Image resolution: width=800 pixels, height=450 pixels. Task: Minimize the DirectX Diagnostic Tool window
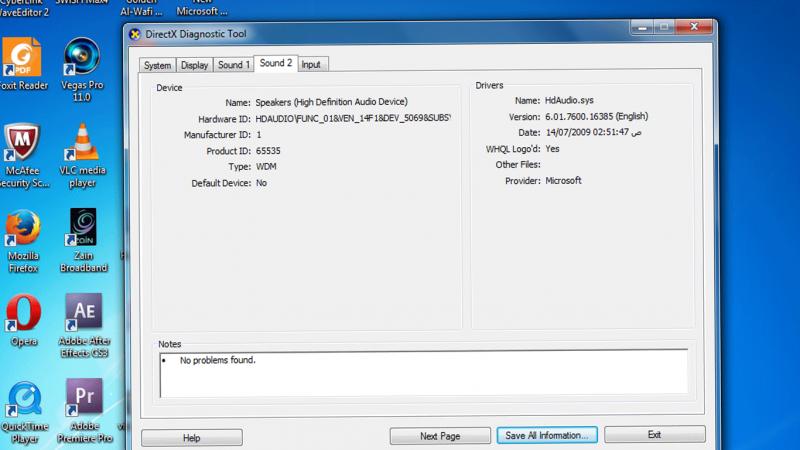click(x=642, y=27)
